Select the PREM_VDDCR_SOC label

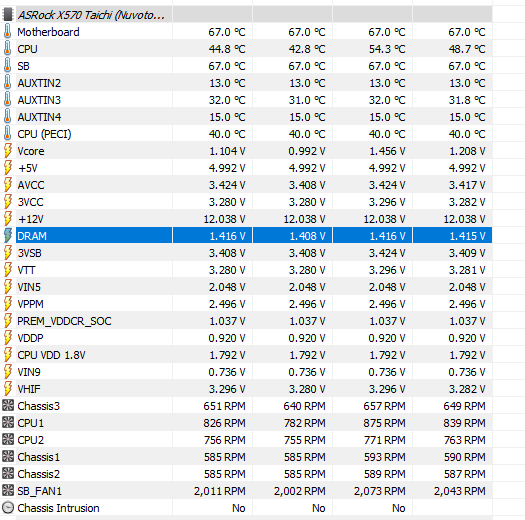[64, 321]
